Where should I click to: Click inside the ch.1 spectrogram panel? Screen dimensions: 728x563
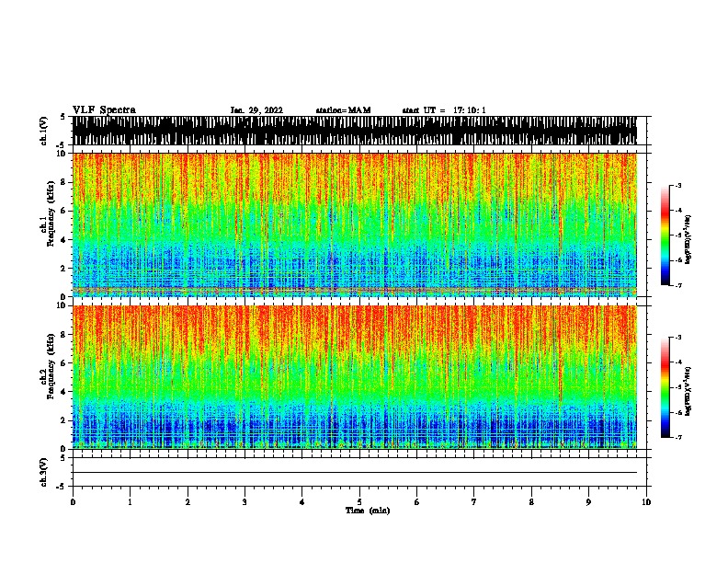click(x=355, y=224)
